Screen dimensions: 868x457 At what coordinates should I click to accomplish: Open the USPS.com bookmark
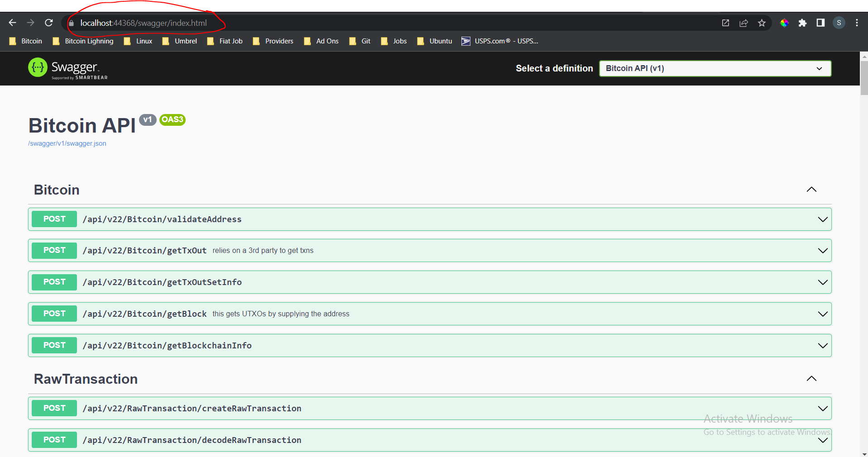500,41
